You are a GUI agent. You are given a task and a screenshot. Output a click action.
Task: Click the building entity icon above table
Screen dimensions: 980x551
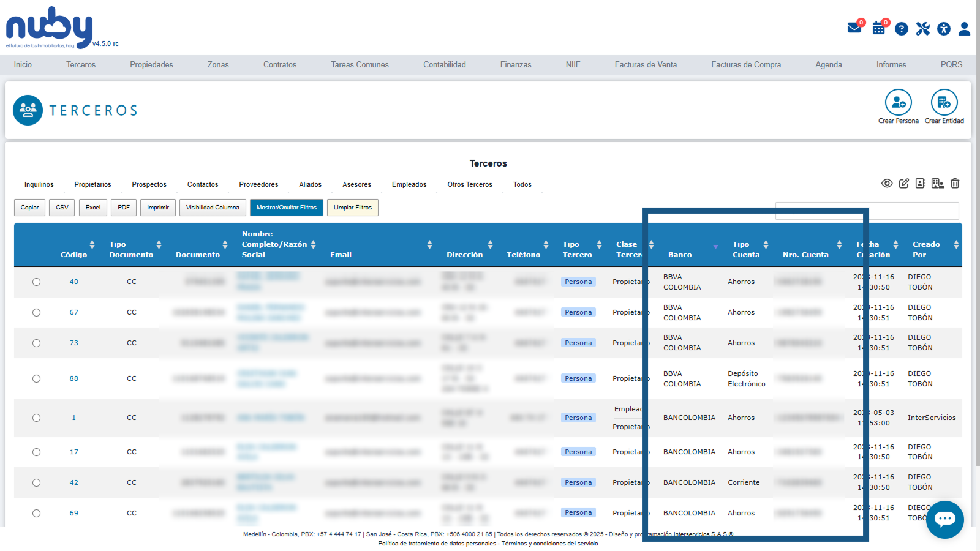[938, 183]
